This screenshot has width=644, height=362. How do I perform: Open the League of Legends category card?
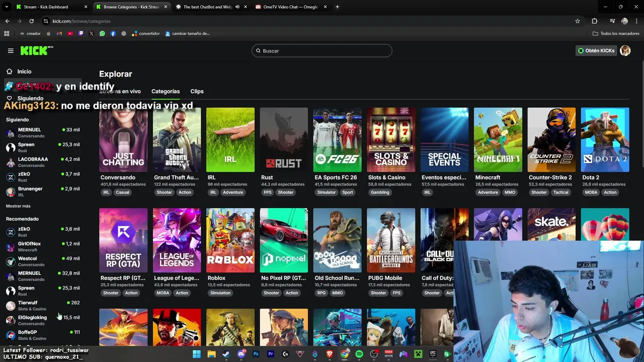177,240
